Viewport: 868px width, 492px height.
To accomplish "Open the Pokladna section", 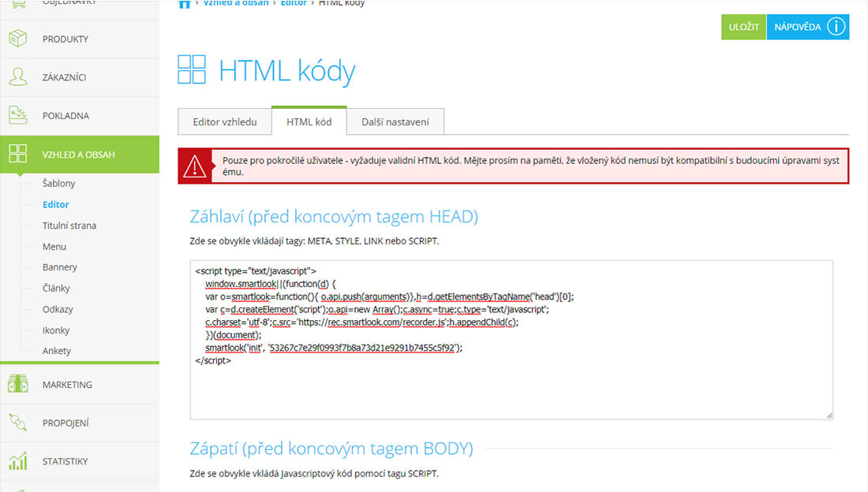I will point(80,116).
